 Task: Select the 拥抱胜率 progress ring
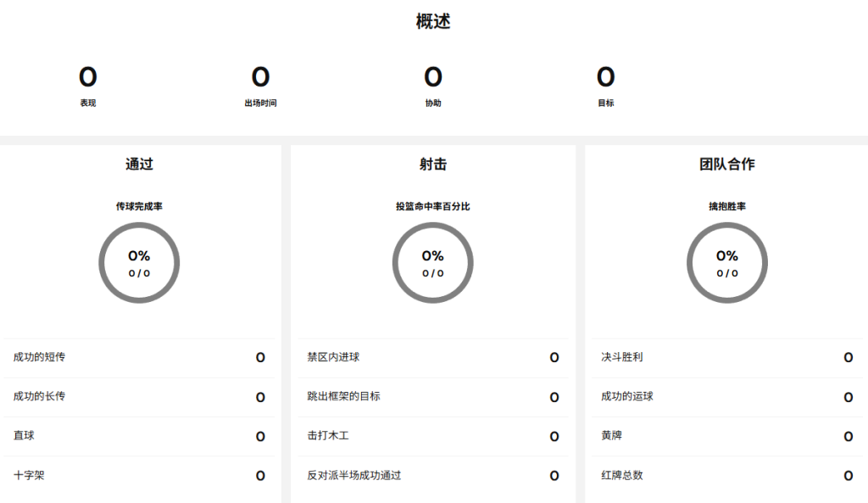[x=726, y=262]
